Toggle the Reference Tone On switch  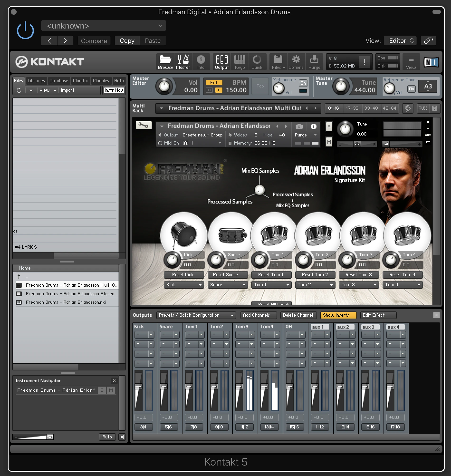point(411,89)
